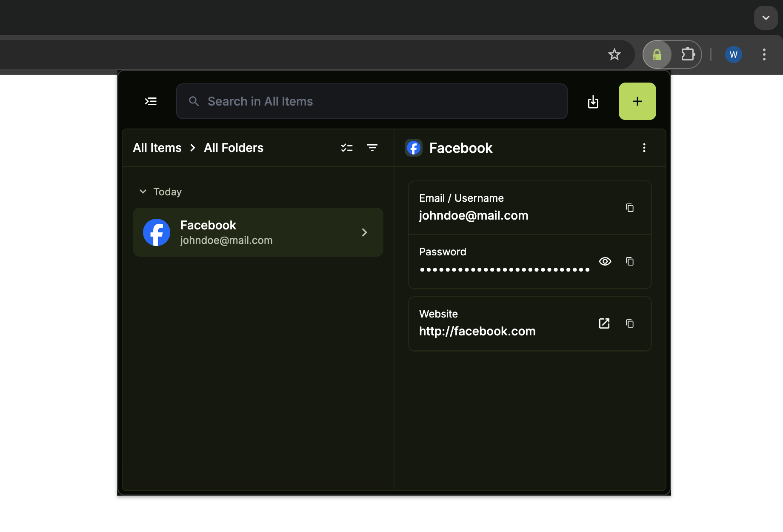Image resolution: width=783 pixels, height=532 pixels.
Task: Open the W profile avatar
Action: pyautogui.click(x=734, y=54)
